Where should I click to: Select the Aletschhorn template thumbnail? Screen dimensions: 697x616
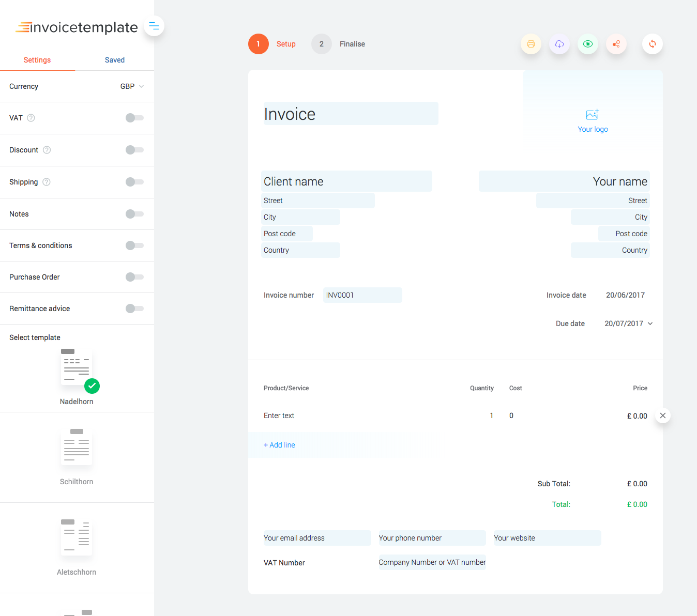pyautogui.click(x=77, y=537)
